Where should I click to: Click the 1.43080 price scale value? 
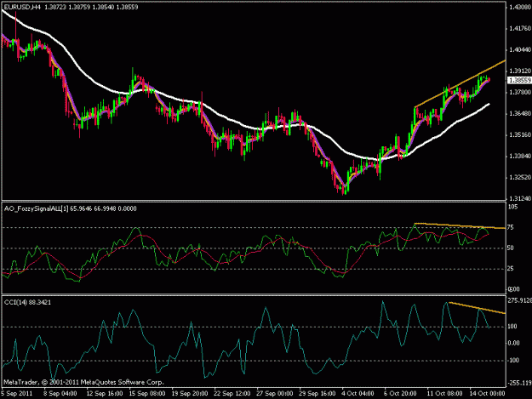point(520,7)
